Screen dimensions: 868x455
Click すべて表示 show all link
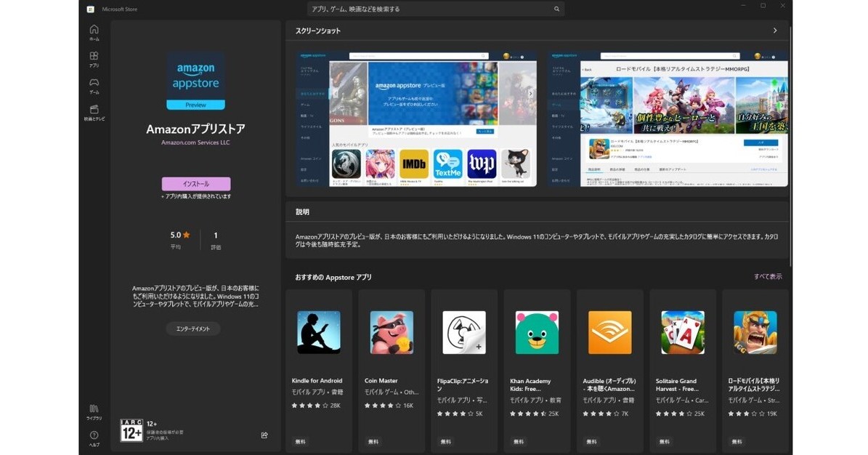tap(768, 277)
